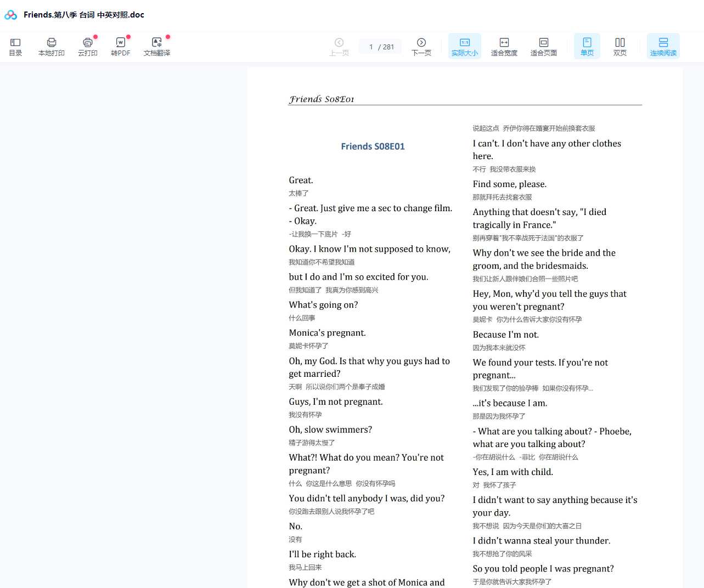Click the line "Yes, I am with child."

(512, 472)
